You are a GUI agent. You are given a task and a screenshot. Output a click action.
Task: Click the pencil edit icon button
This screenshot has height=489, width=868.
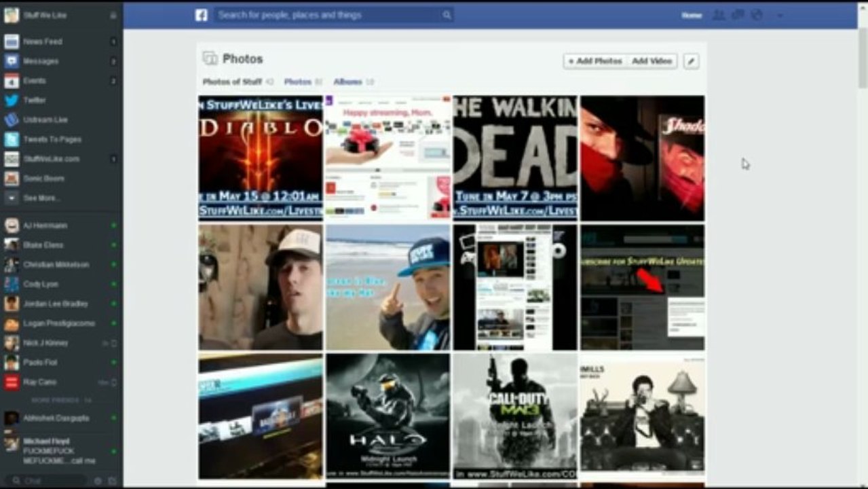[x=691, y=61]
